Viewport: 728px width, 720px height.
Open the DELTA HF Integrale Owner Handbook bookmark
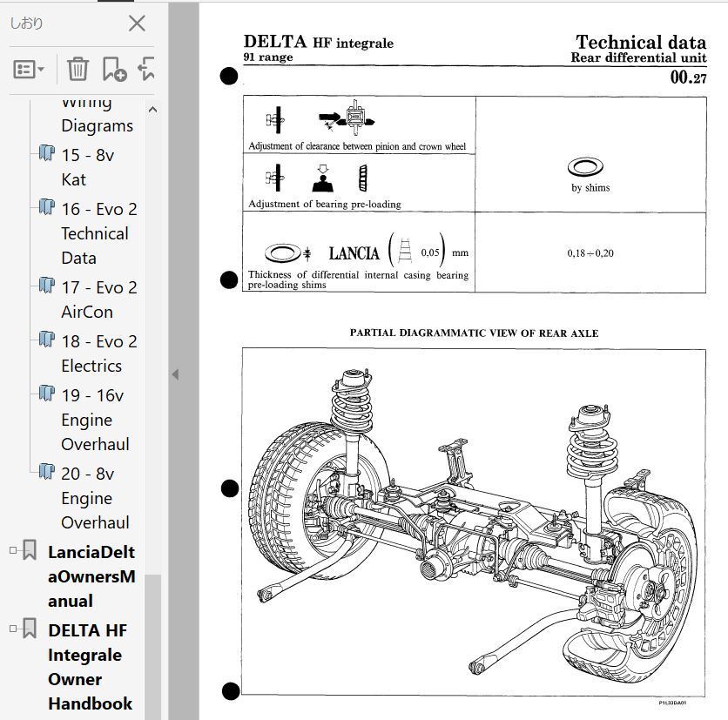[x=90, y=667]
